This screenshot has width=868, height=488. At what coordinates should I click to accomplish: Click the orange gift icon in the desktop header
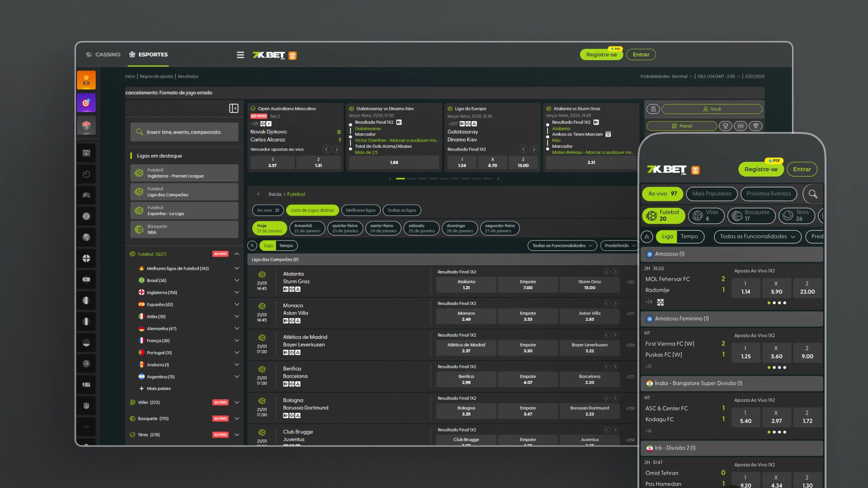[292, 56]
